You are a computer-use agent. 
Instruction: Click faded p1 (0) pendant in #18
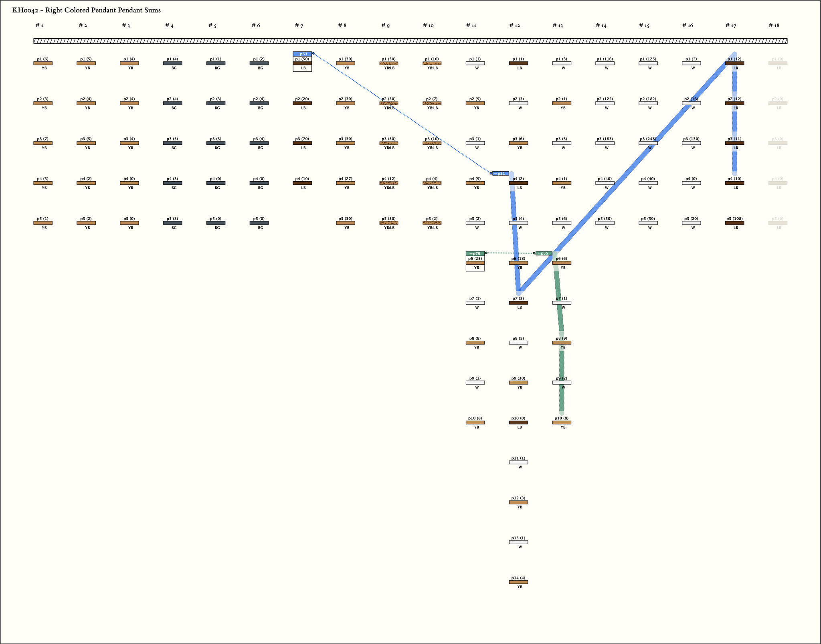point(778,63)
